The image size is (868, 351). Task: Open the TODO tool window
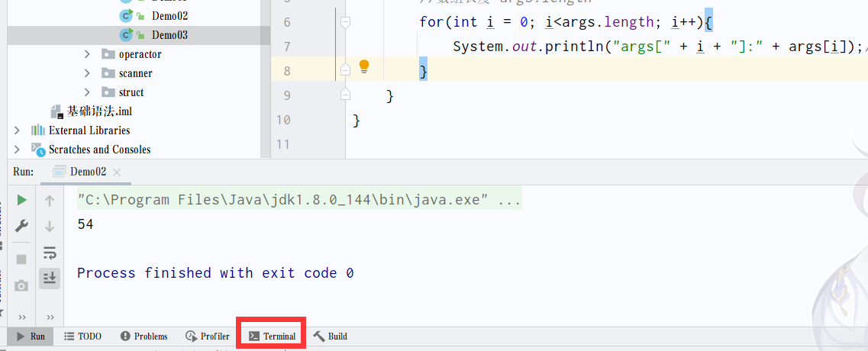point(82,336)
